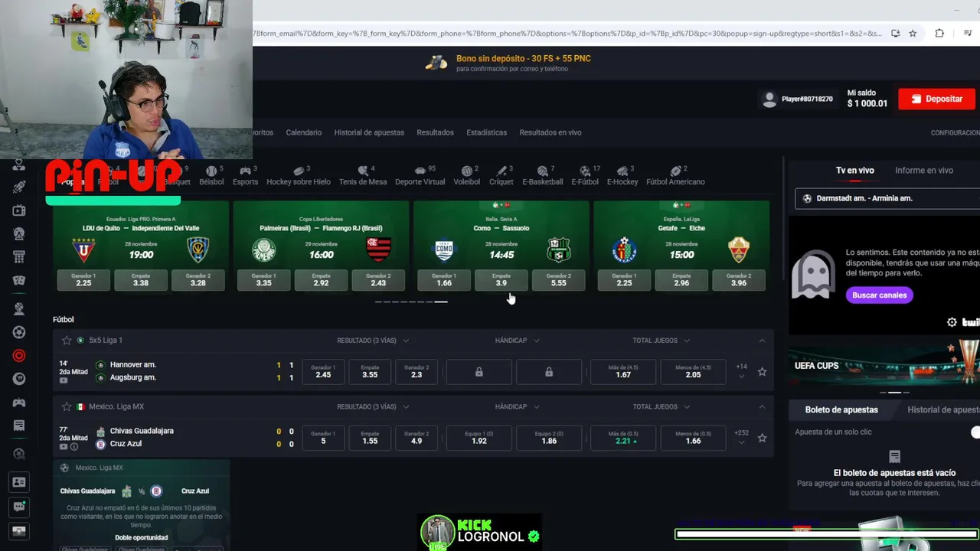Select the soccer ball sidebar icon
The height and width of the screenshot is (551, 980).
19,332
